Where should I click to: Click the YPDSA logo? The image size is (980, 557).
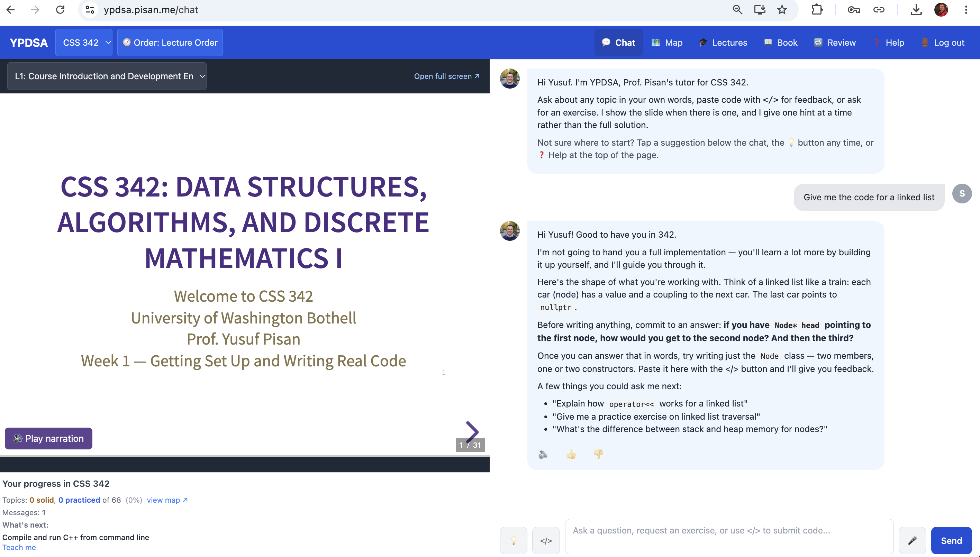point(29,43)
